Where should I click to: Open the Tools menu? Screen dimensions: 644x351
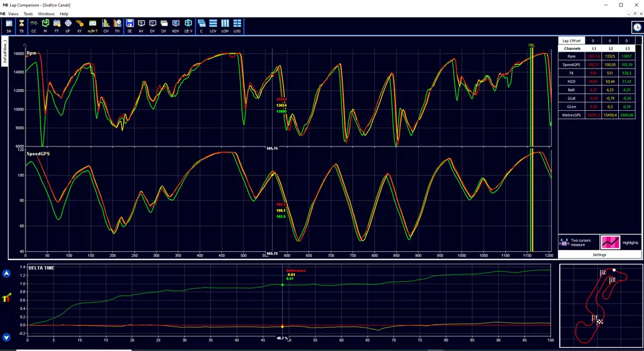point(28,13)
